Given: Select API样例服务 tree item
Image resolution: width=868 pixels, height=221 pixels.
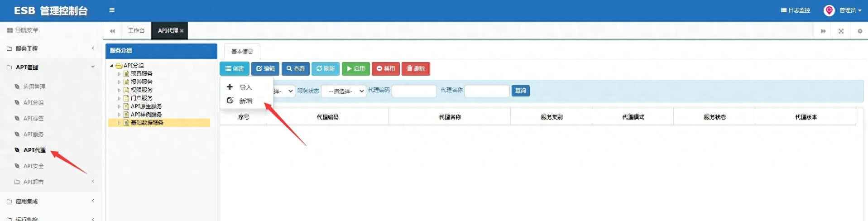Looking at the screenshot, I should point(146,115).
